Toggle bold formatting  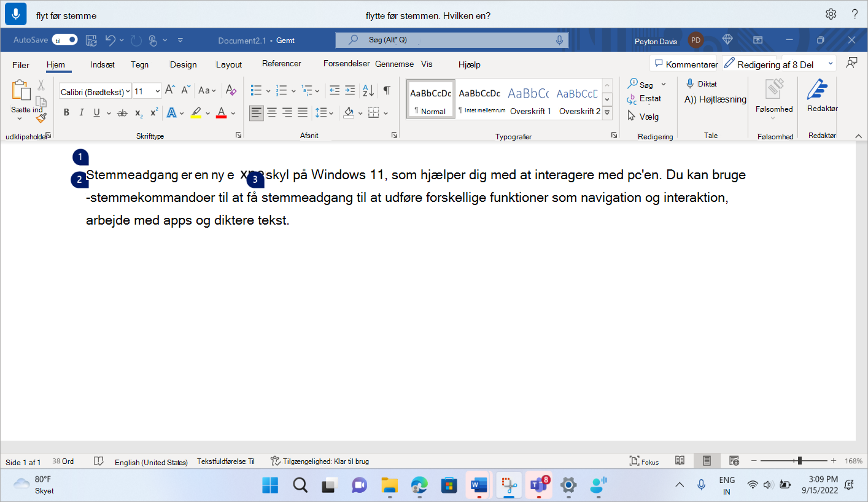point(66,113)
